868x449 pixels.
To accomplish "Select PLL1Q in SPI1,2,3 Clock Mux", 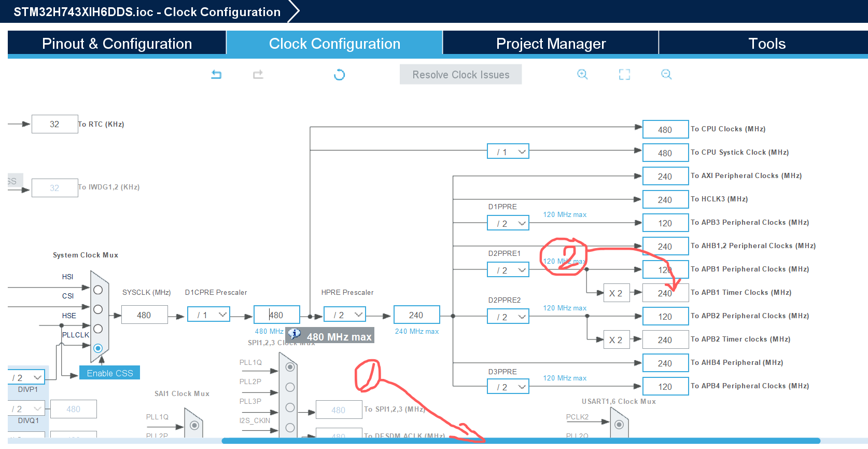I will pos(290,367).
